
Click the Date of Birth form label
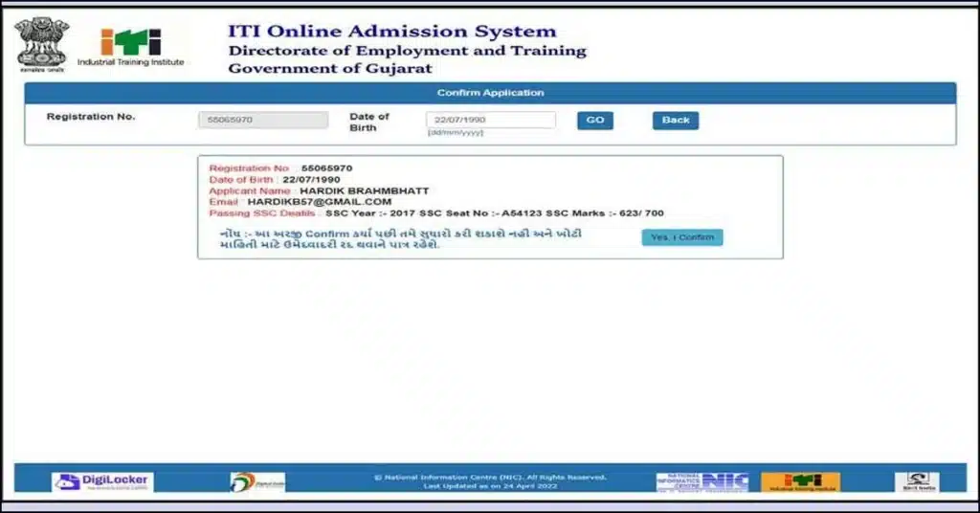tap(369, 122)
